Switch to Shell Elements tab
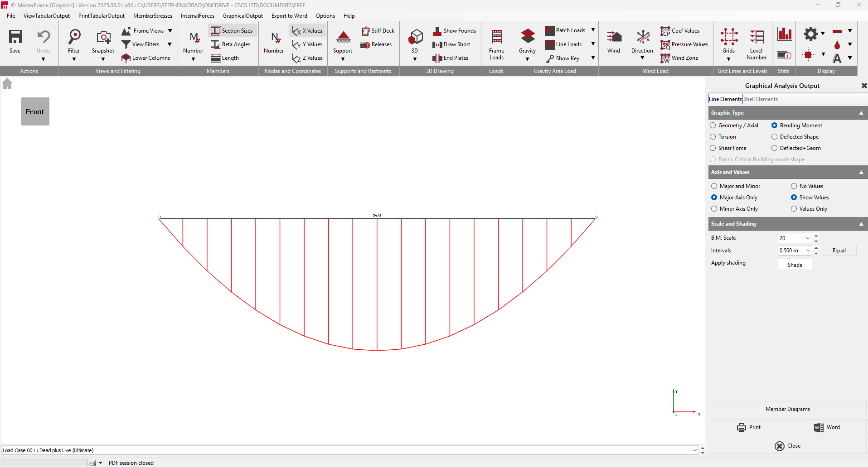The image size is (868, 468). click(x=760, y=99)
